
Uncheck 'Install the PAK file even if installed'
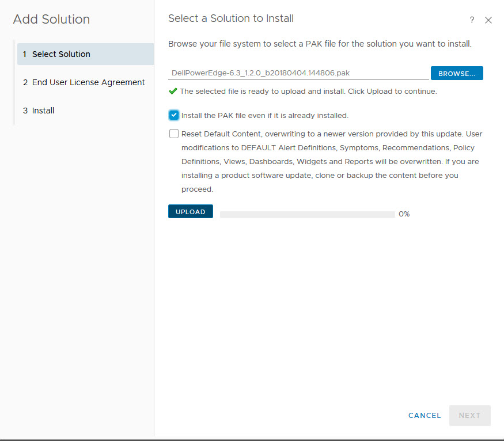click(x=174, y=115)
